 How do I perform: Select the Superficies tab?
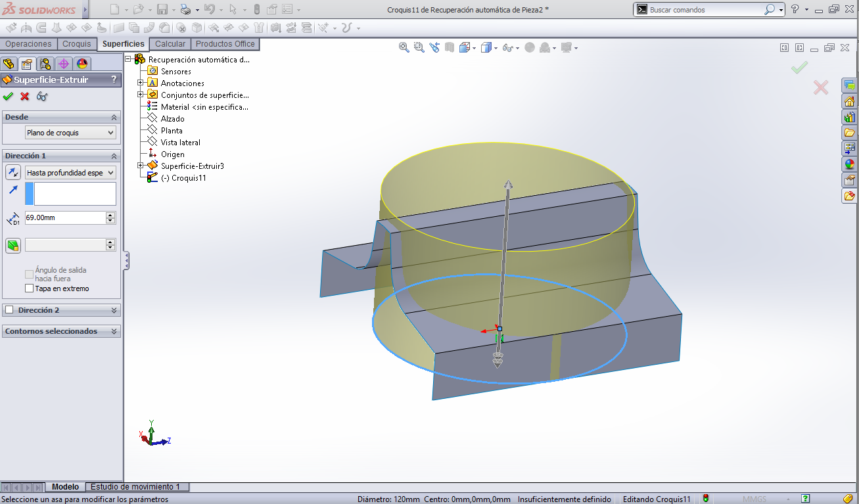pyautogui.click(x=123, y=44)
